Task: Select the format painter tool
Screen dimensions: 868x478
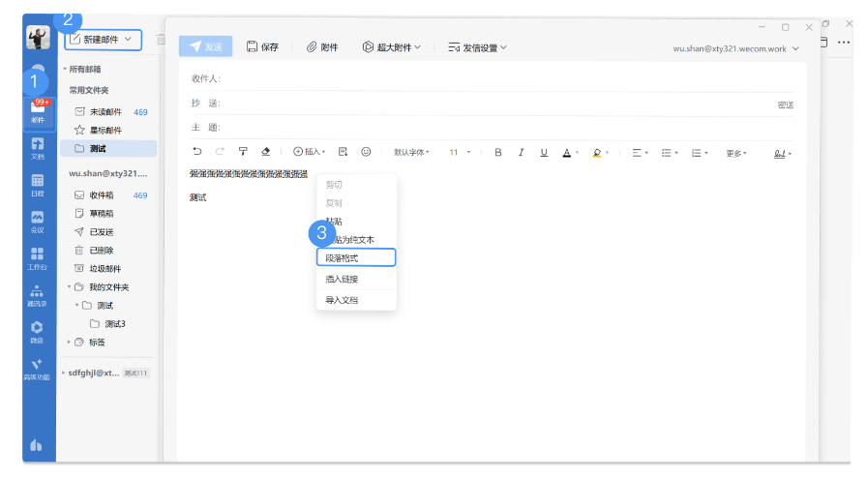Action: [243, 152]
